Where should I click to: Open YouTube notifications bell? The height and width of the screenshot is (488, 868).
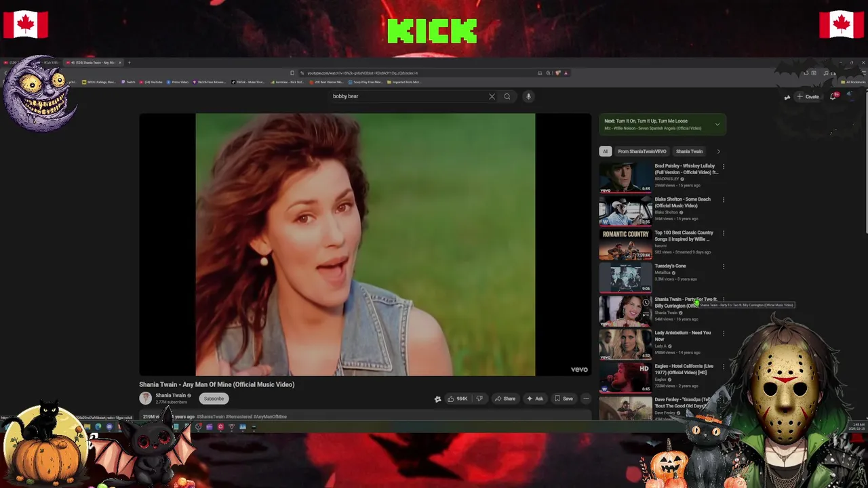coord(833,96)
